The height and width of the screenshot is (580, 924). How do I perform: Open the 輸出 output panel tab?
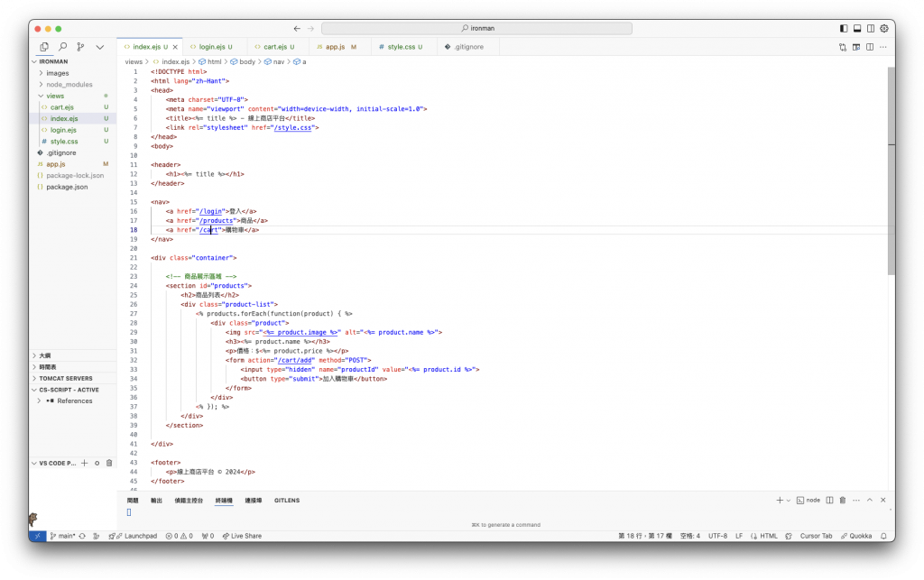tap(156, 501)
